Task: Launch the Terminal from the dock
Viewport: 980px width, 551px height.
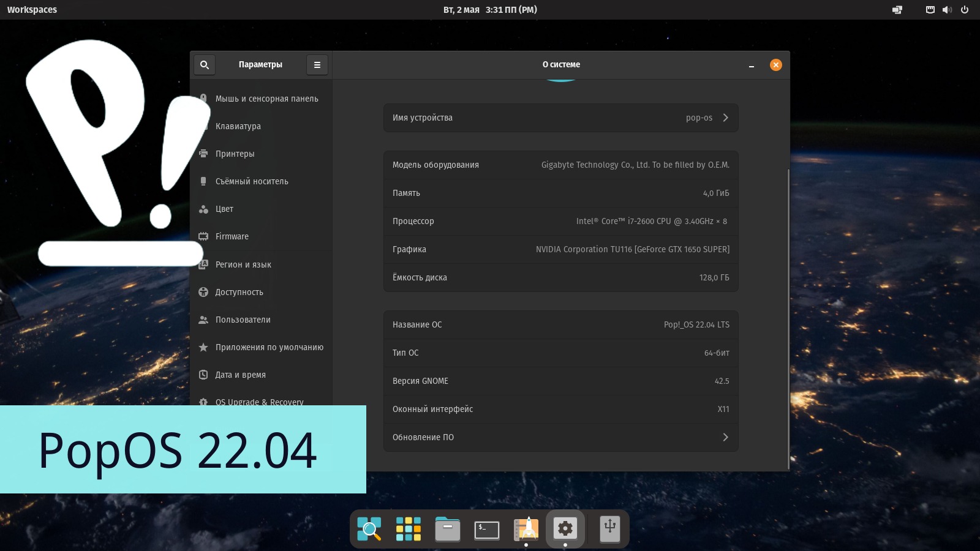Action: (x=486, y=528)
